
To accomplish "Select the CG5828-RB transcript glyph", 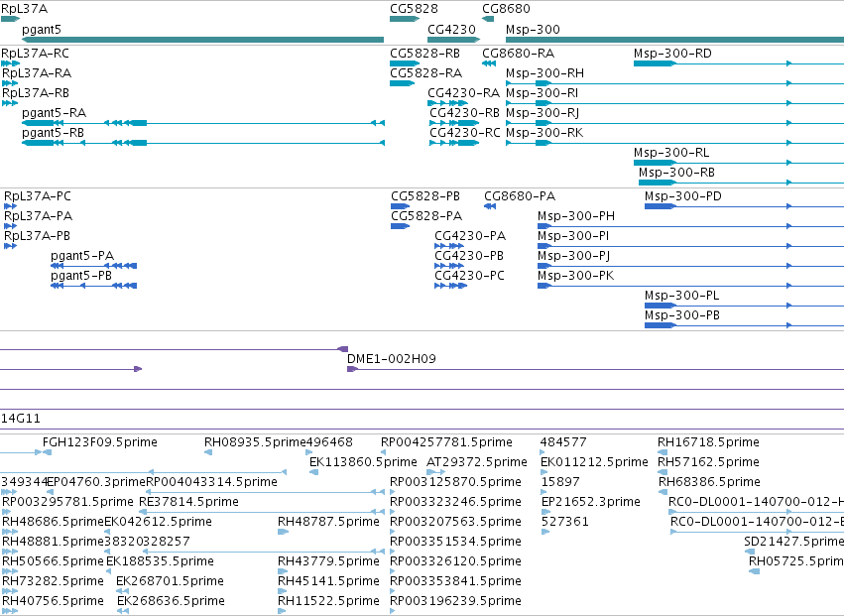I will (405, 63).
